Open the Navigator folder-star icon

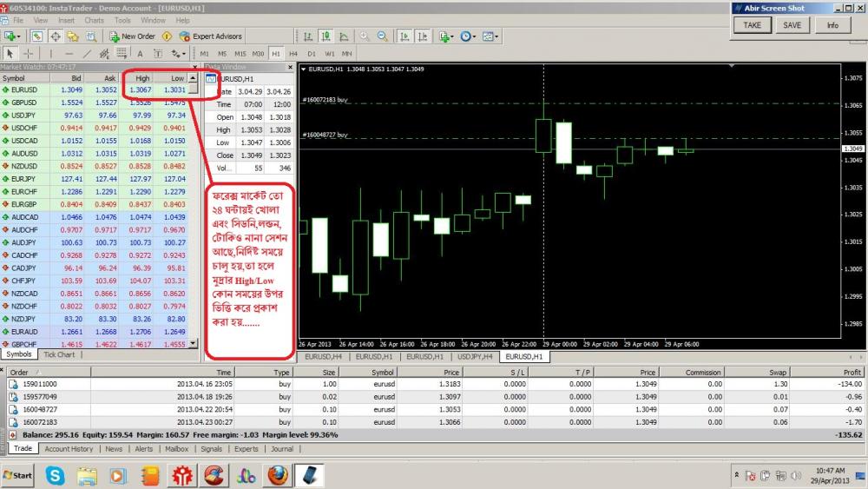tap(73, 36)
